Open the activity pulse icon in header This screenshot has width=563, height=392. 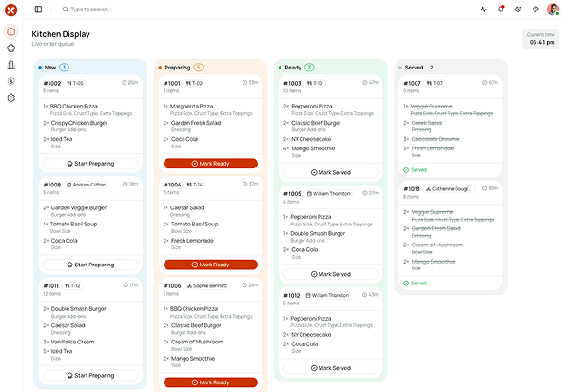pos(484,10)
